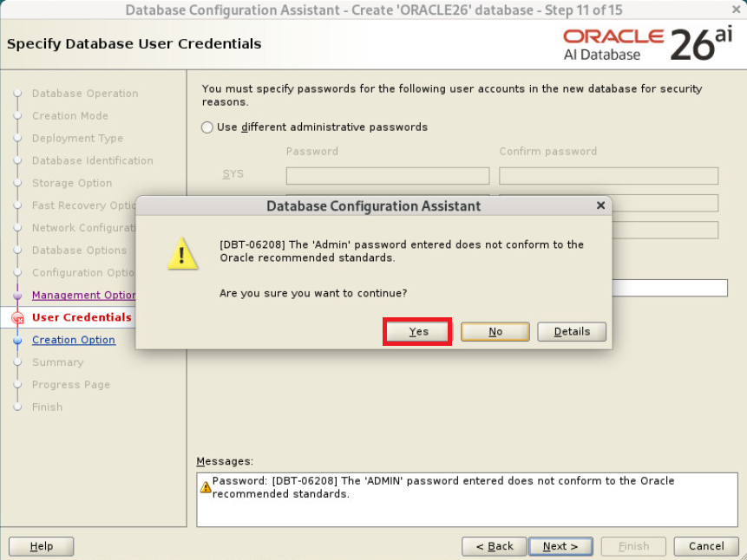Open the Management Options step link
747x560 pixels.
pyautogui.click(x=83, y=296)
